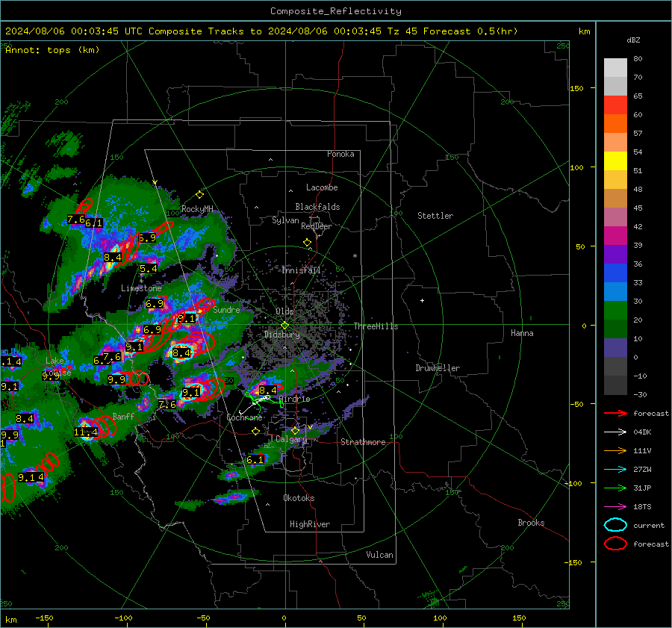Click the ThreeHills town label
Viewport: 672px width, 628px height.
coord(376,326)
